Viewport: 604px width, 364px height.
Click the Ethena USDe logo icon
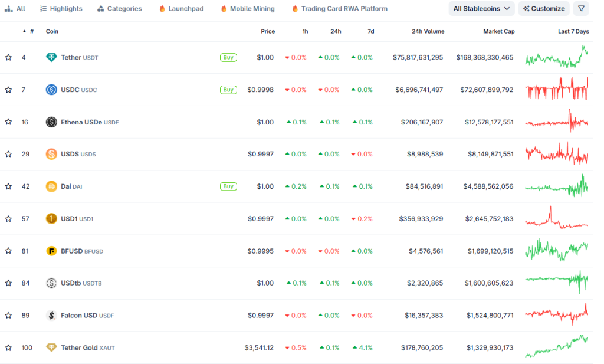click(51, 122)
